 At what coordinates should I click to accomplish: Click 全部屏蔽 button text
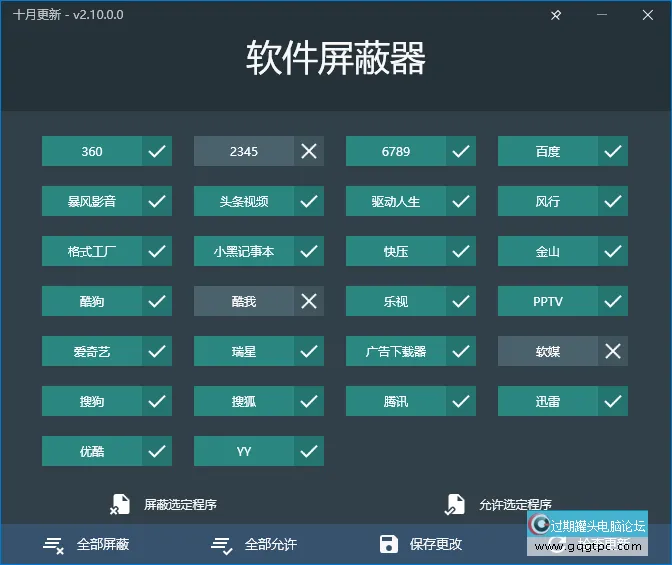103,544
